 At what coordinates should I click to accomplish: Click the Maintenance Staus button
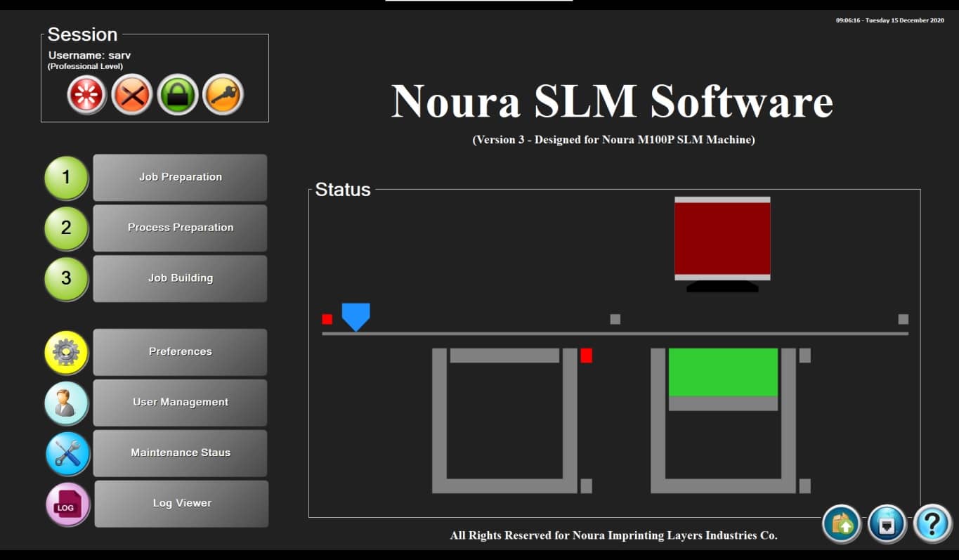[179, 453]
